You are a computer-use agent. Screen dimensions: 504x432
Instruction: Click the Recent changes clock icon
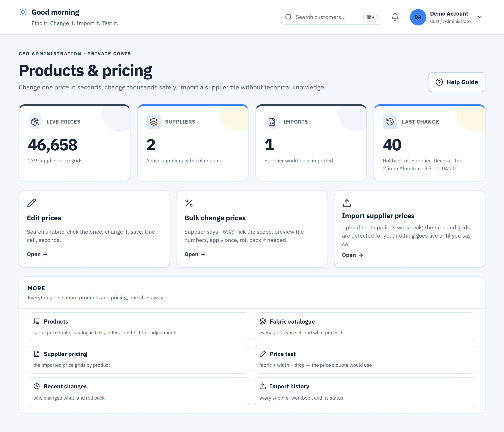coord(36,386)
